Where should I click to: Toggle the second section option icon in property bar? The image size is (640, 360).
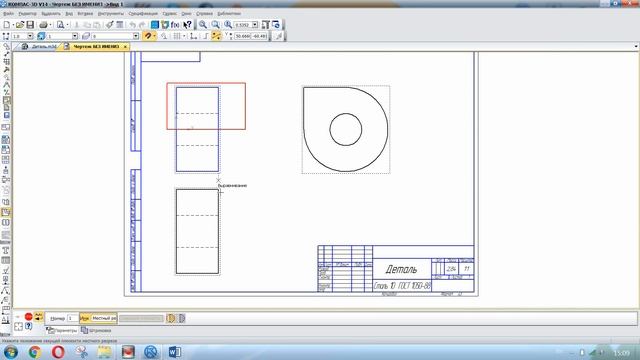point(181,318)
